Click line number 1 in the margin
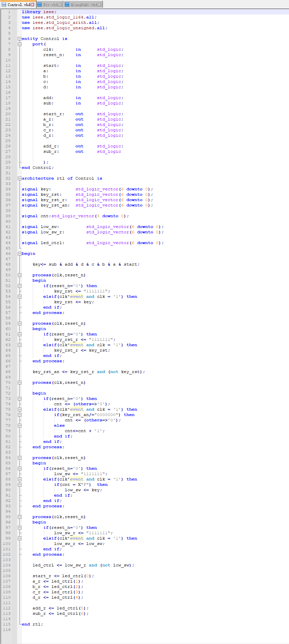Image resolution: width=289 pixels, height=644 pixels. click(9, 12)
